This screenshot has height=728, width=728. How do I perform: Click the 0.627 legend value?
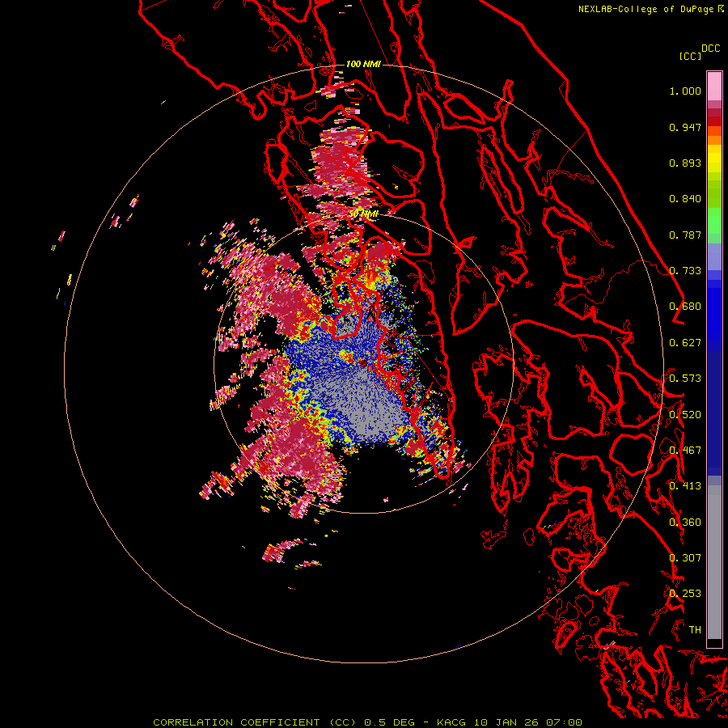pyautogui.click(x=685, y=343)
